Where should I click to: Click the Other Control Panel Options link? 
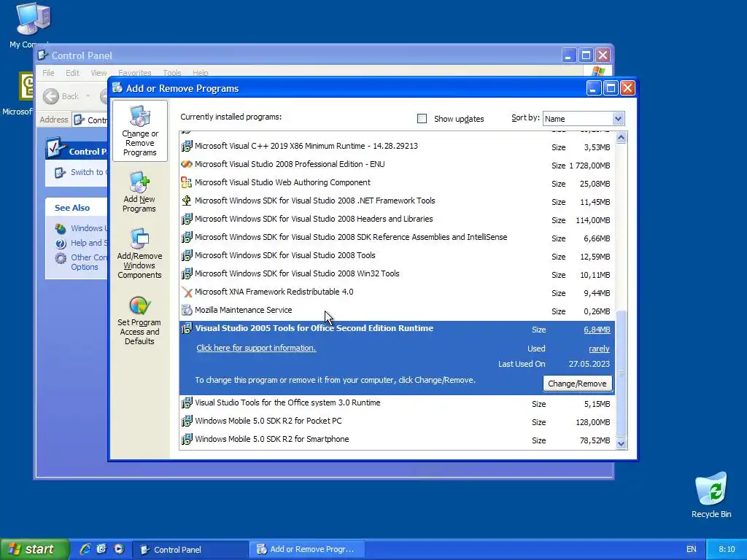[88, 262]
